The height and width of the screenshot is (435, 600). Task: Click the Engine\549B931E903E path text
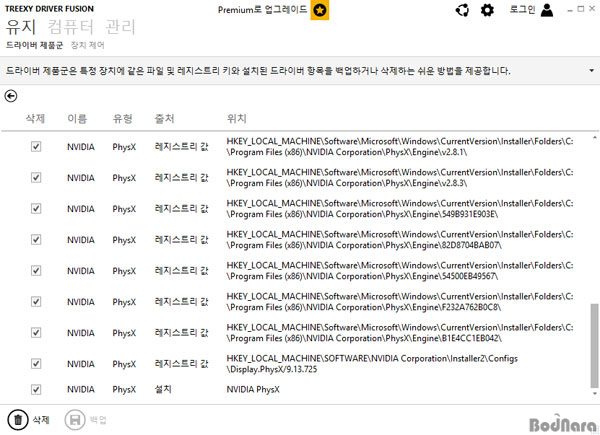pyautogui.click(x=400, y=209)
